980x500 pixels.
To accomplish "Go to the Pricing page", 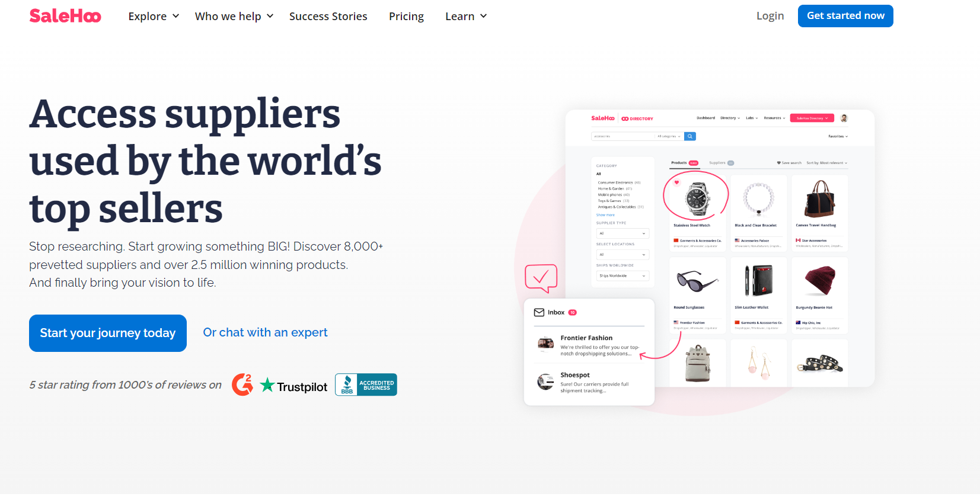I will pyautogui.click(x=406, y=16).
